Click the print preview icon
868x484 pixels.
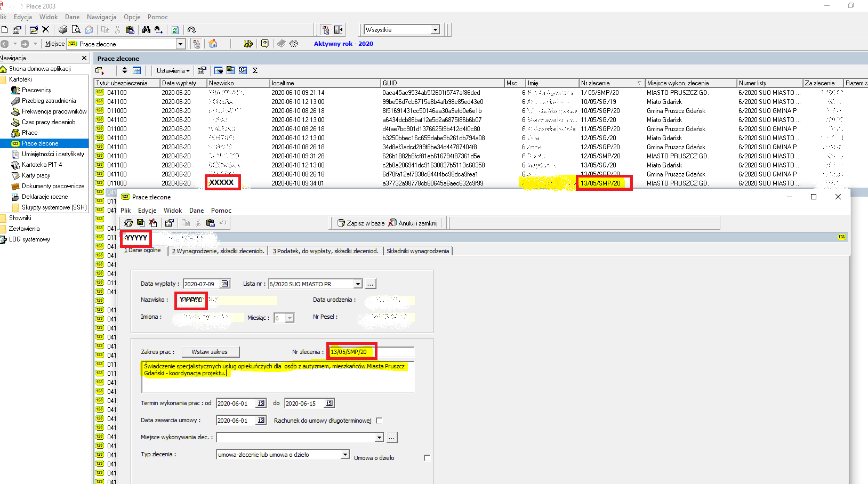tap(76, 30)
